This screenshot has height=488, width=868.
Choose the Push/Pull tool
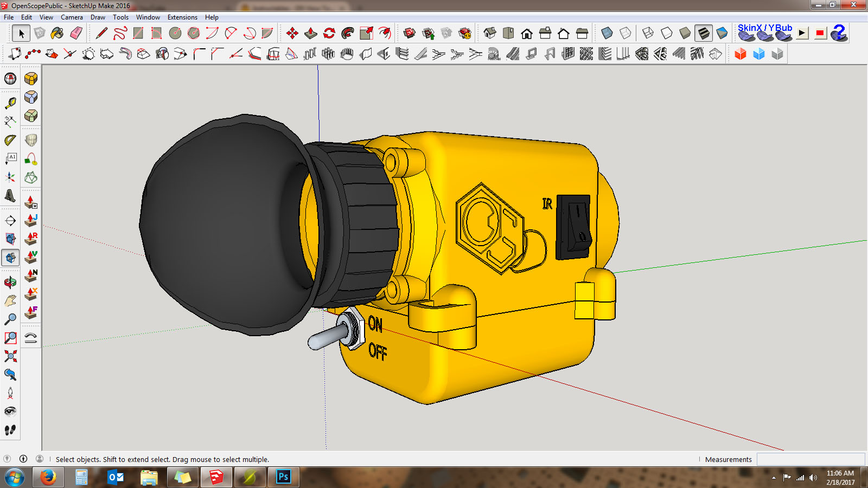point(311,34)
